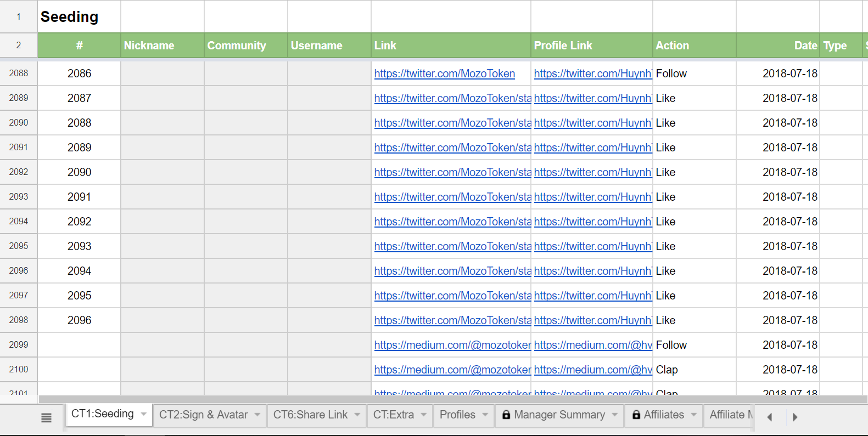Select row header 2095

[x=19, y=246]
